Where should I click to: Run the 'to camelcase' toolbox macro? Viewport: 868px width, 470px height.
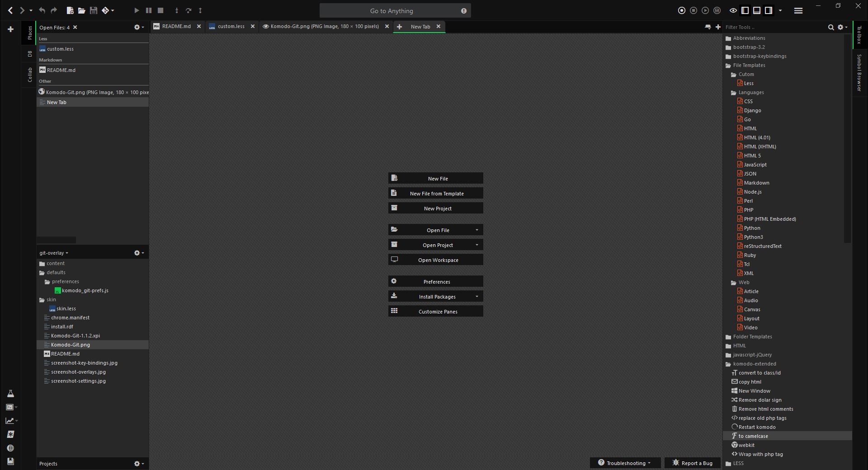point(788,436)
